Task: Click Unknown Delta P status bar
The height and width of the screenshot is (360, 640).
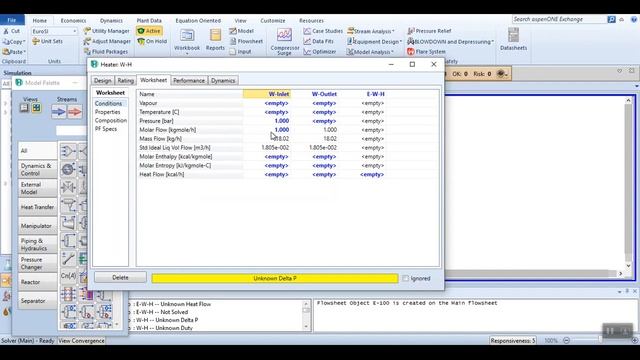Action: (275, 278)
